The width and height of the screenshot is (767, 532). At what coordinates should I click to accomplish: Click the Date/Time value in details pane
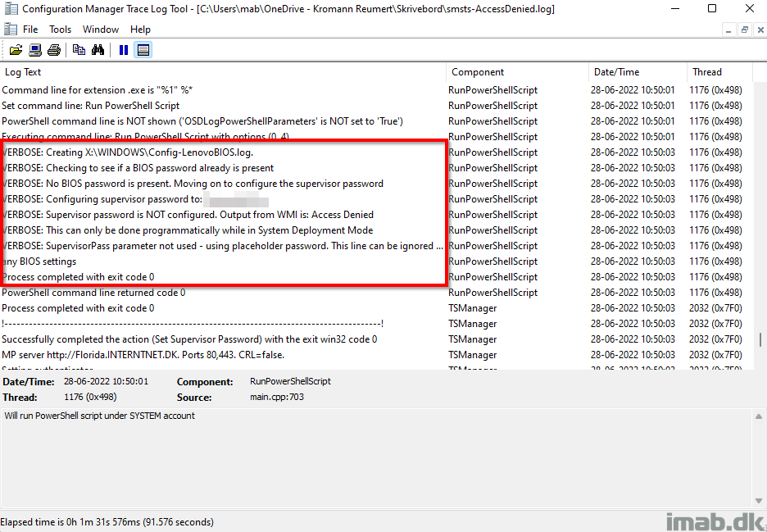(x=106, y=381)
